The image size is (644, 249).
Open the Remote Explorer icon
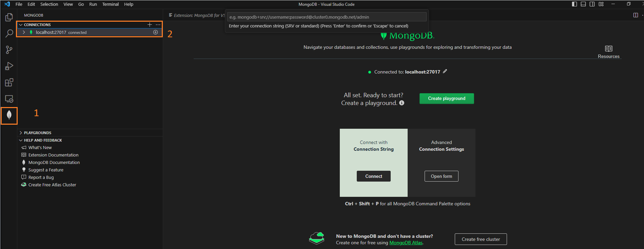(x=9, y=99)
